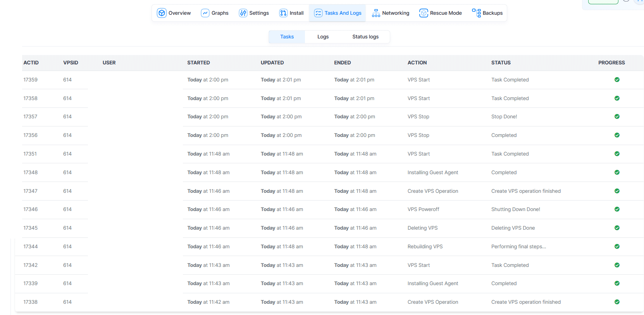Open the Networking tab label

point(395,13)
